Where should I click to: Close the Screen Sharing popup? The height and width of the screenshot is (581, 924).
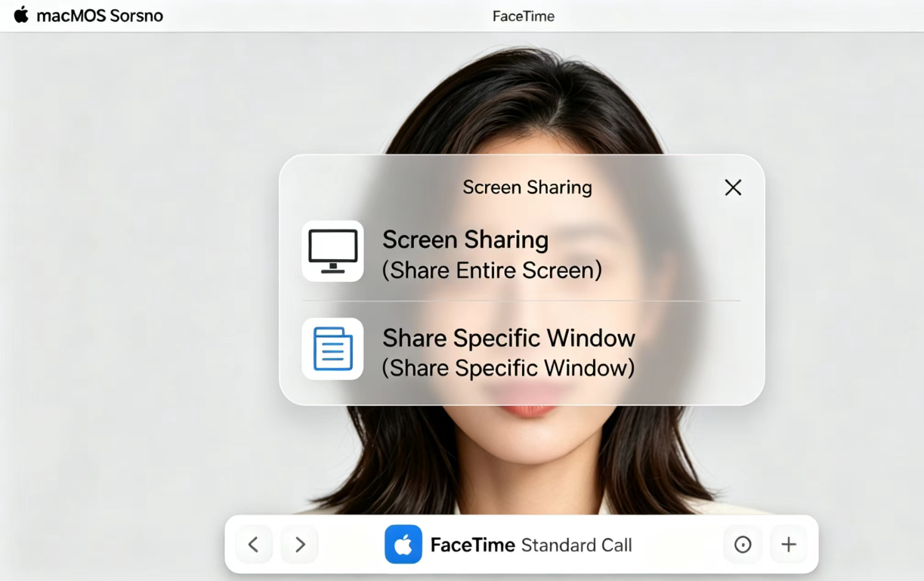732,187
